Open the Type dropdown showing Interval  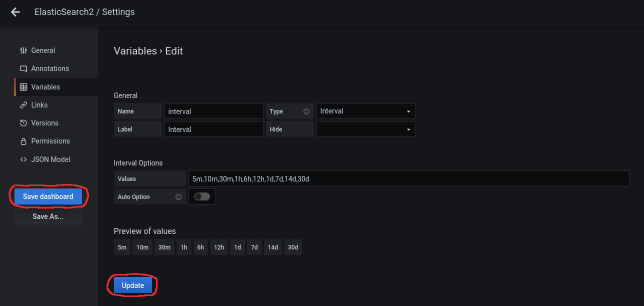click(365, 111)
